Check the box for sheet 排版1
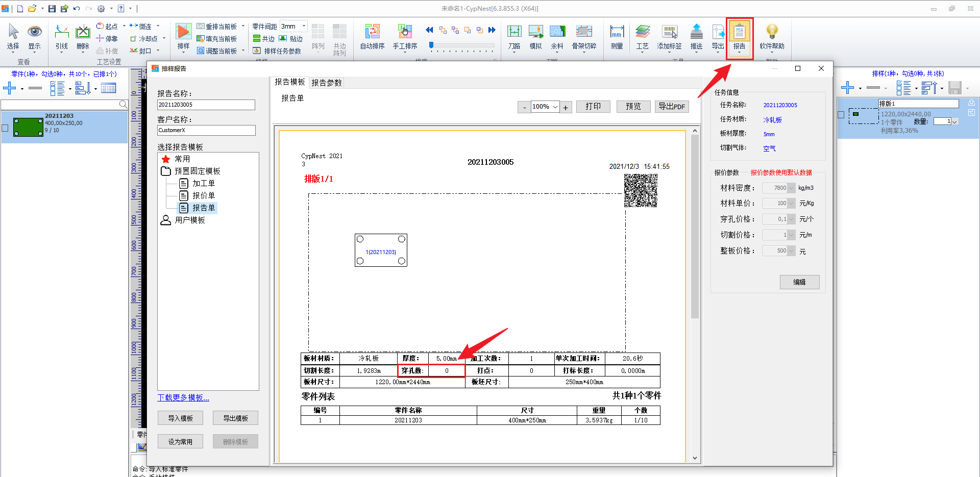This screenshot has height=477, width=980. [841, 115]
